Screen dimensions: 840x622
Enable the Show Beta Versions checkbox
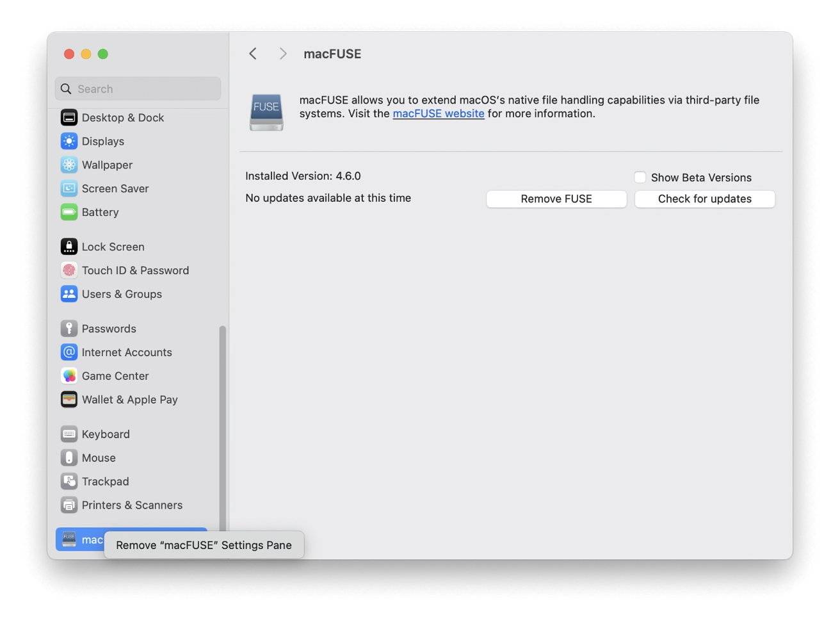pos(640,177)
